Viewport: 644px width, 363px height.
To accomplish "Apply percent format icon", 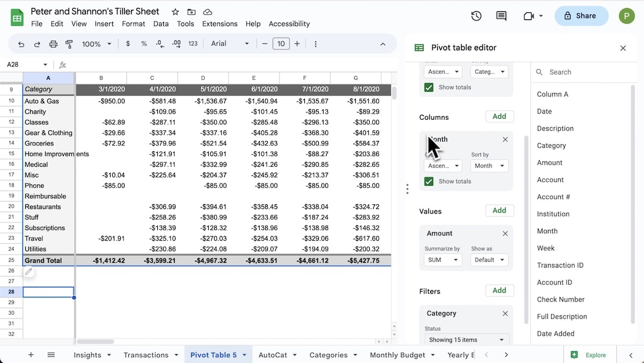I will click(144, 44).
